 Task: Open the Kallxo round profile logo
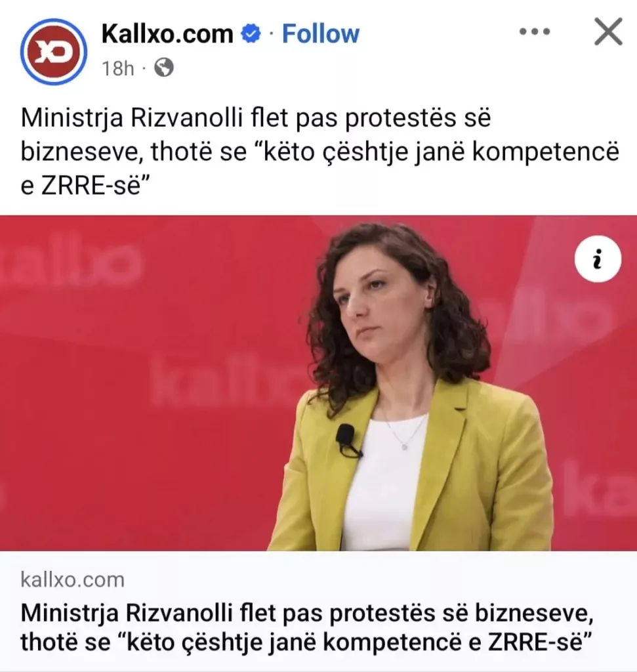(x=54, y=52)
